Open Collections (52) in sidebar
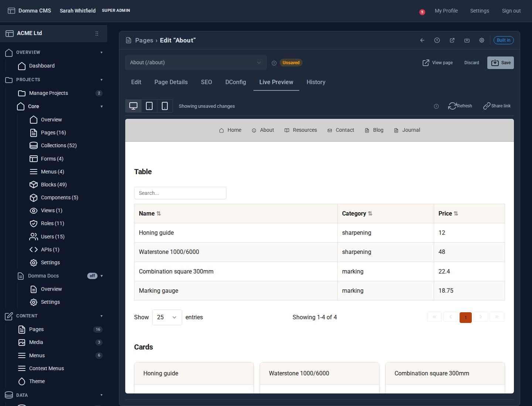The width and height of the screenshot is (532, 406). pyautogui.click(x=59, y=145)
